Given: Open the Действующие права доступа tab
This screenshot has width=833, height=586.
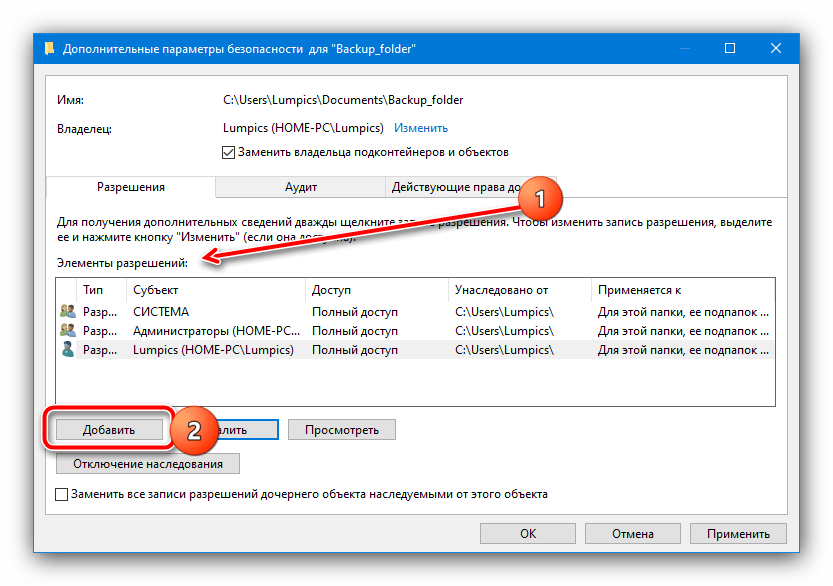Looking at the screenshot, I should pos(455,187).
